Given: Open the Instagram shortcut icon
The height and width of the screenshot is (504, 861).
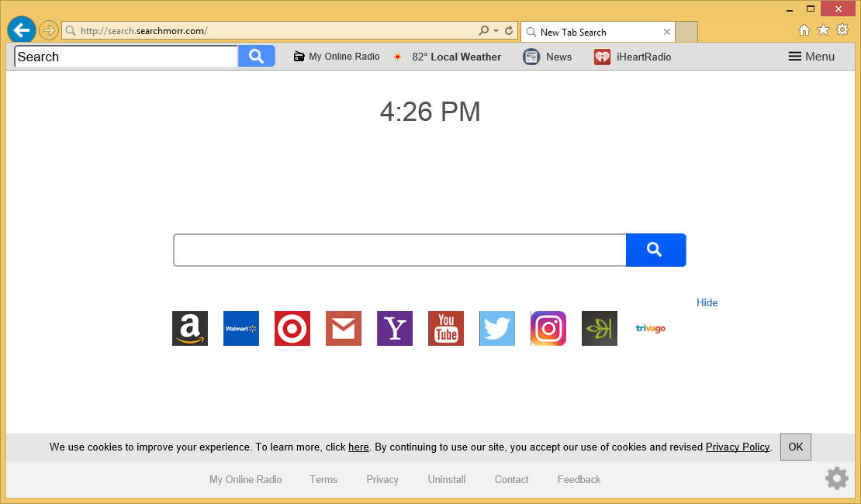Looking at the screenshot, I should [x=548, y=329].
